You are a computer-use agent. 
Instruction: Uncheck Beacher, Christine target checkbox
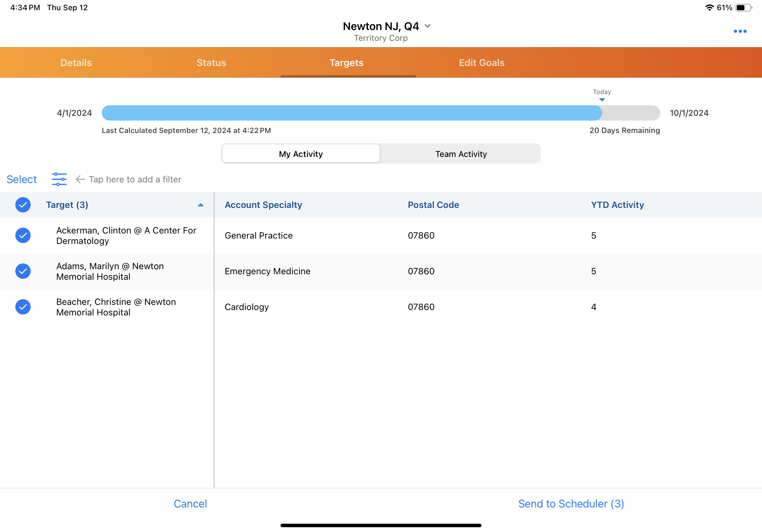[23, 307]
